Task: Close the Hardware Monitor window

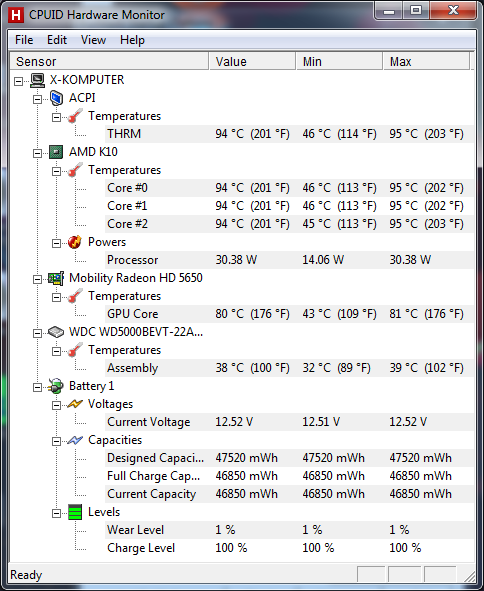Action: click(x=453, y=11)
